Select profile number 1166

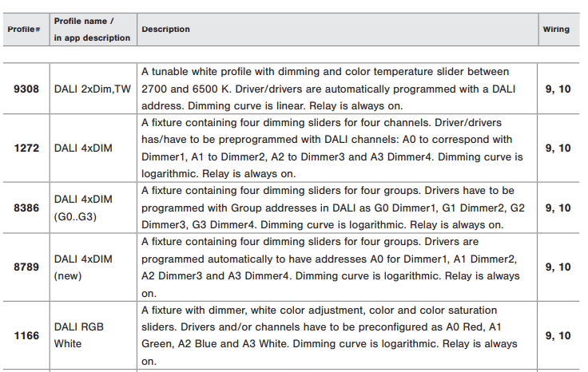pyautogui.click(x=26, y=335)
